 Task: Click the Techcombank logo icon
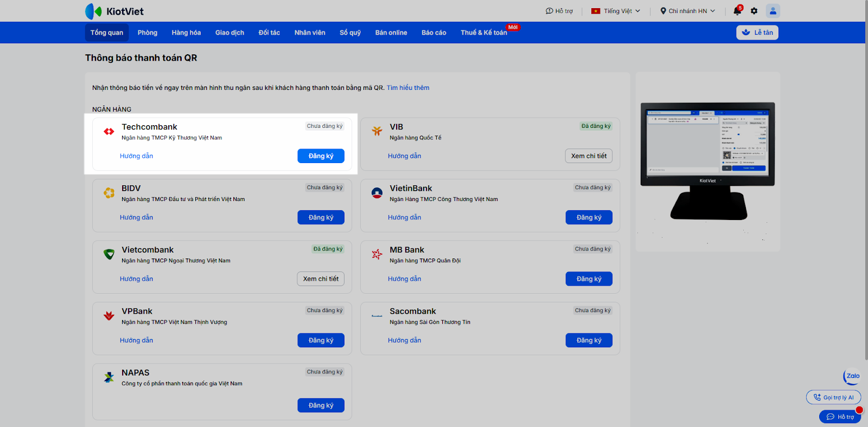109,131
